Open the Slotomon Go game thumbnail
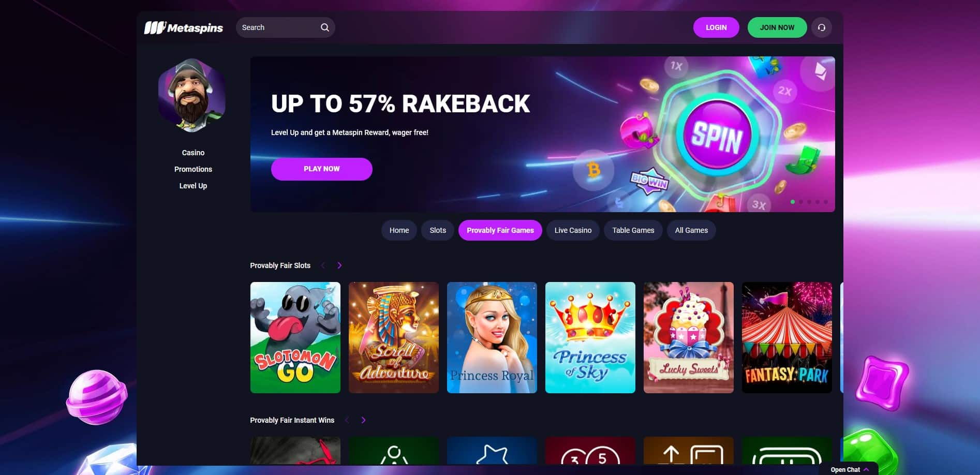The width and height of the screenshot is (980, 475). 295,337
